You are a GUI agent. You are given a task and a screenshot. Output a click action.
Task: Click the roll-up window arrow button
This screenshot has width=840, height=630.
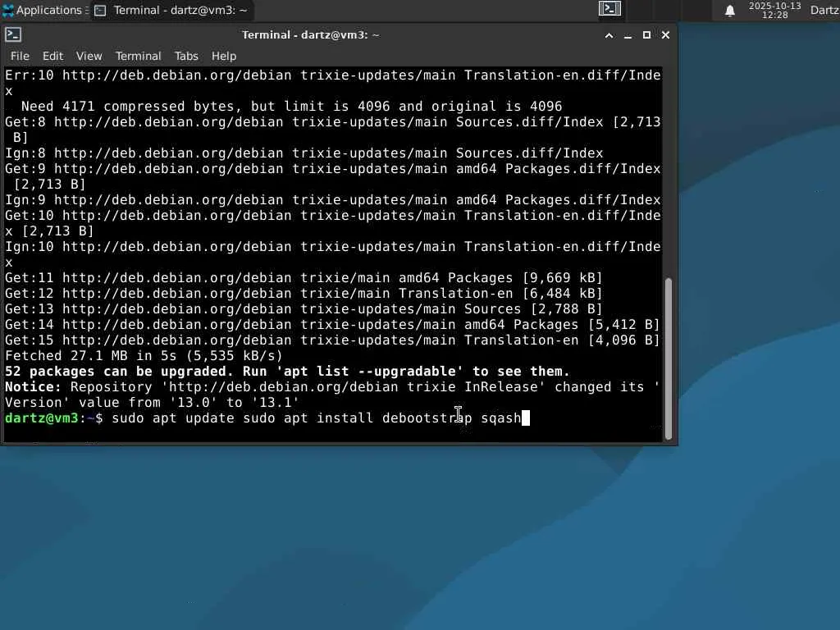[x=609, y=35]
